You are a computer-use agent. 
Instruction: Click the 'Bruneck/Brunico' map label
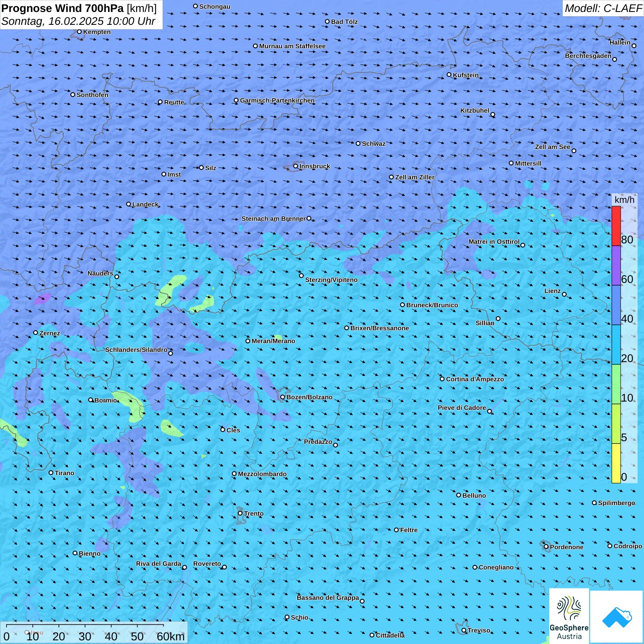click(x=432, y=305)
